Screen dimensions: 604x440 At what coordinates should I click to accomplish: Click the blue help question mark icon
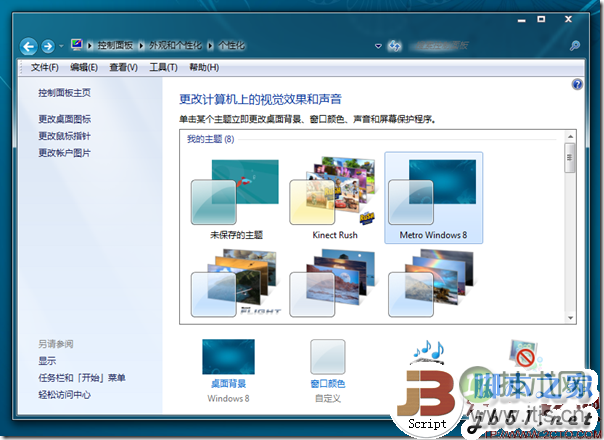[577, 84]
